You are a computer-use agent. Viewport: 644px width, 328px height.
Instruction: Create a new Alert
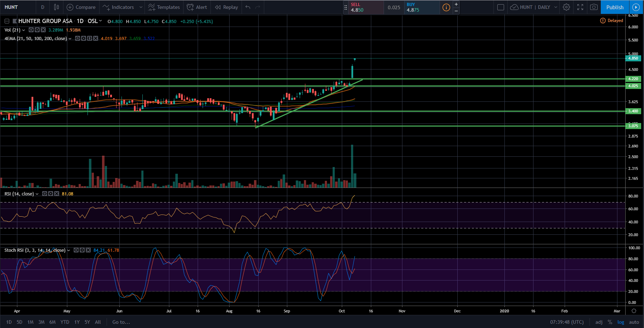tap(197, 7)
